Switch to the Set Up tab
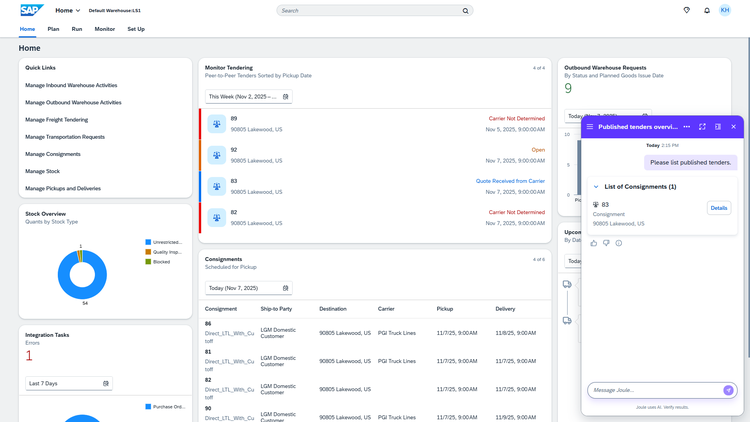Image resolution: width=750 pixels, height=422 pixels. [136, 29]
